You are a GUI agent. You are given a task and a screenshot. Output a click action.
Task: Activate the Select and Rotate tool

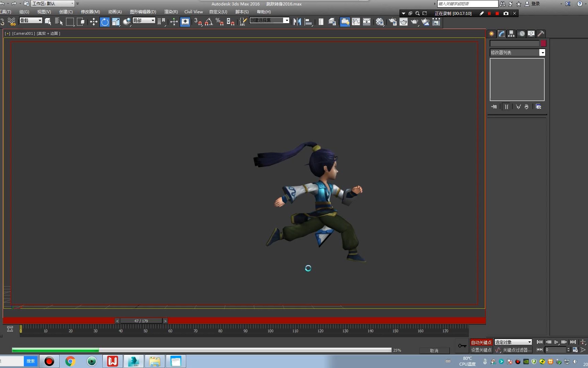coord(105,22)
